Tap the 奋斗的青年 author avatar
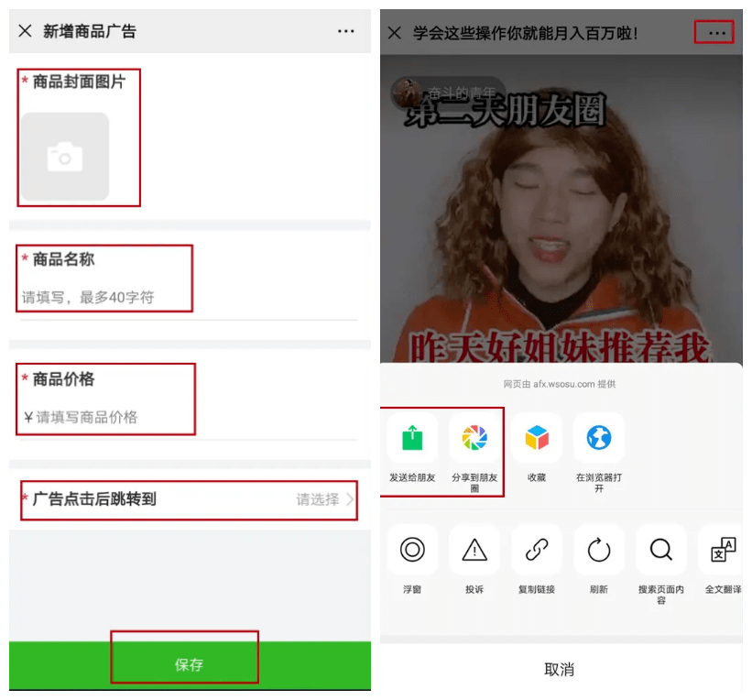 (x=405, y=91)
